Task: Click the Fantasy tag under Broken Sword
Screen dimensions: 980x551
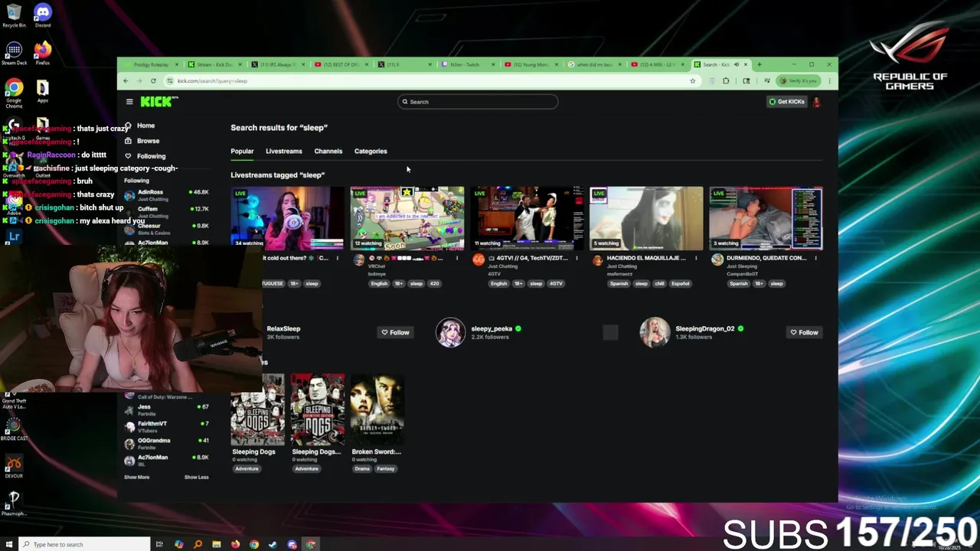Action: 386,469
